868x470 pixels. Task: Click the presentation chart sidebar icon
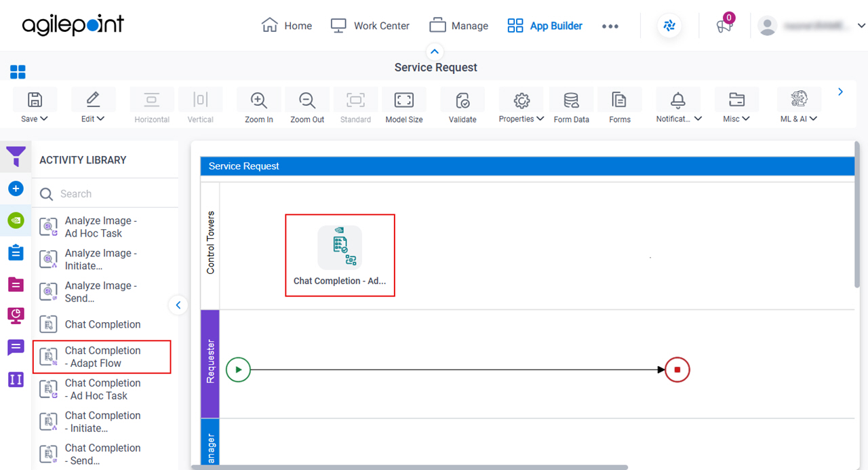(x=16, y=315)
